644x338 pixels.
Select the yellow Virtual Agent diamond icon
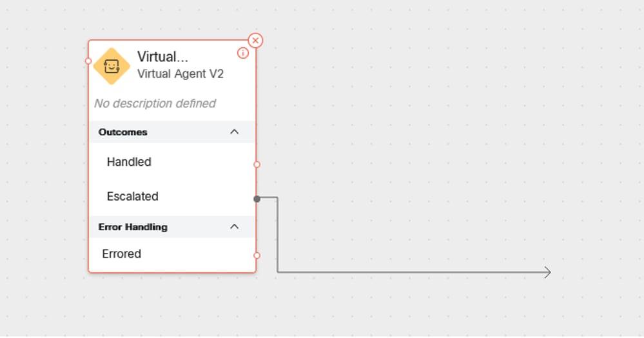pyautogui.click(x=112, y=66)
